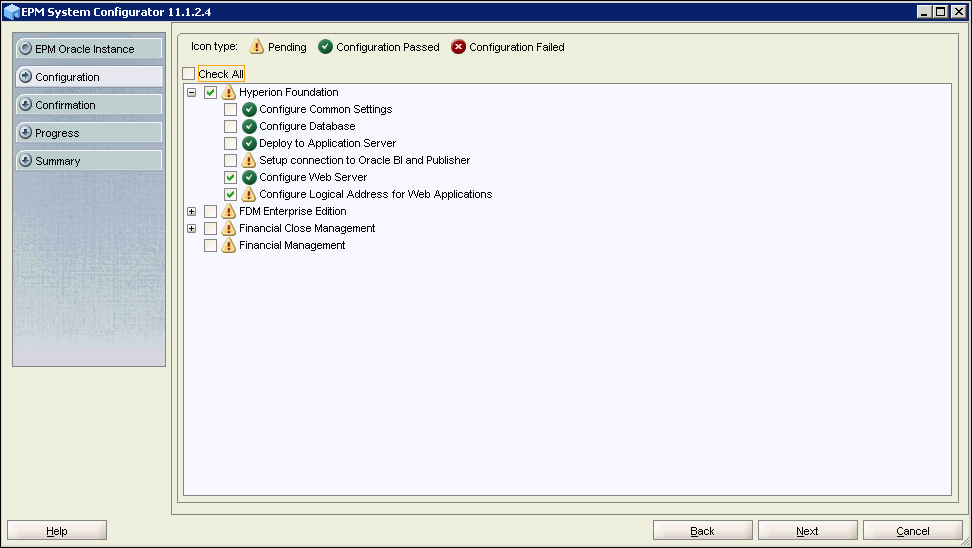The image size is (972, 548).
Task: Click the pending icon beside Configure Logical Address
Action: pos(249,194)
